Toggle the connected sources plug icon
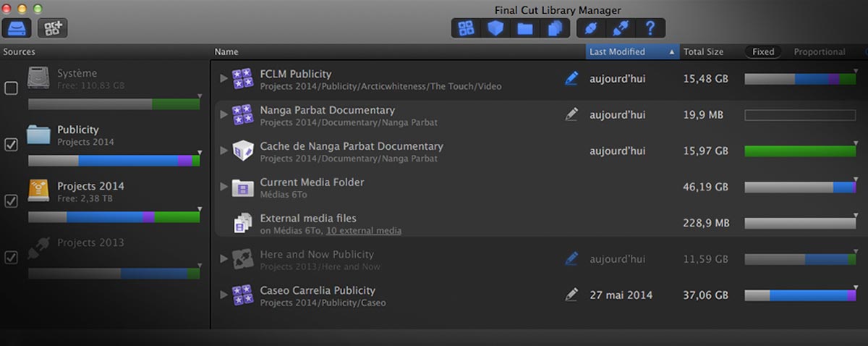This screenshot has height=346, width=868. coord(592,28)
